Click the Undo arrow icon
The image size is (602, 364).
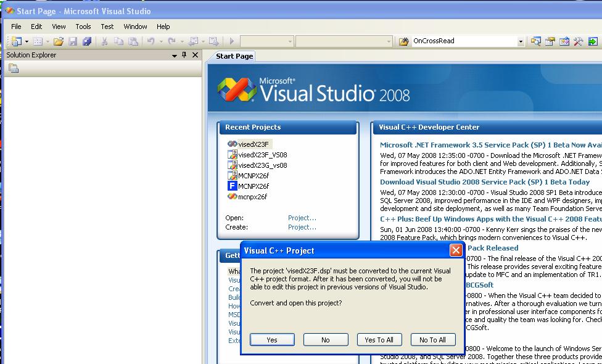[x=151, y=41]
